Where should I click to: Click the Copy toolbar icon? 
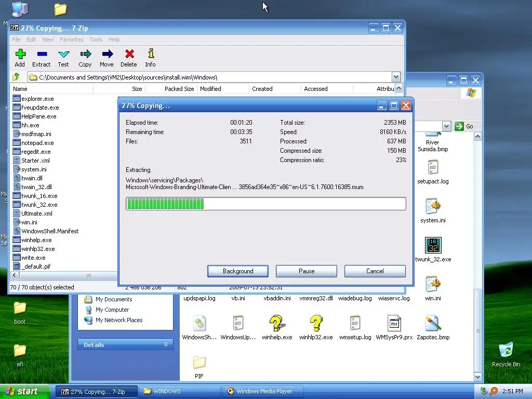[85, 58]
